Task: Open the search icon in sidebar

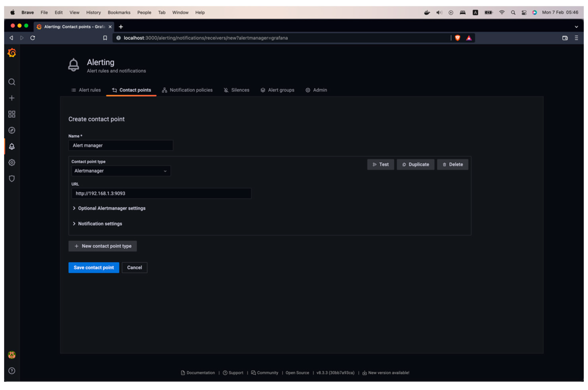Action: pos(12,82)
